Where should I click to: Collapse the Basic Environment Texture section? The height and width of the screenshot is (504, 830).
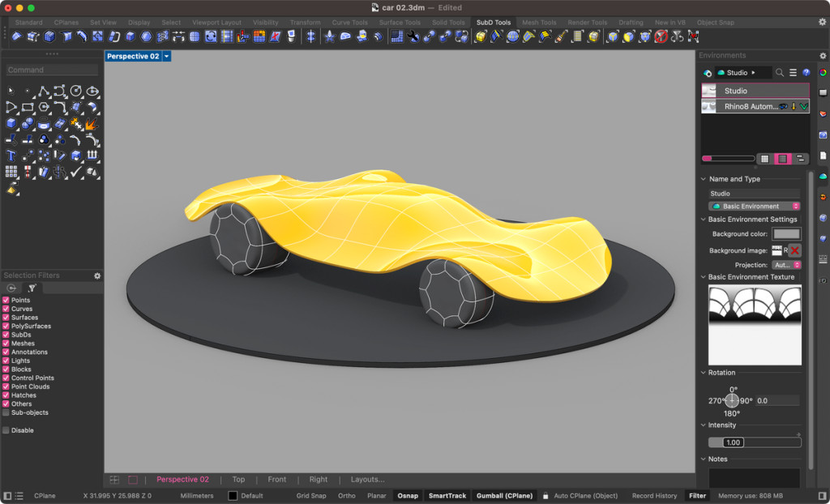point(703,277)
